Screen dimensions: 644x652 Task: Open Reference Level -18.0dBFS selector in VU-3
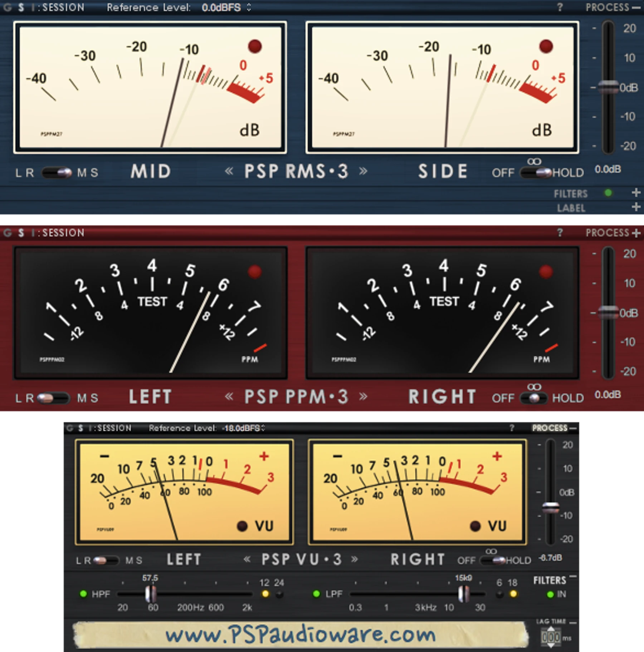pyautogui.click(x=243, y=428)
